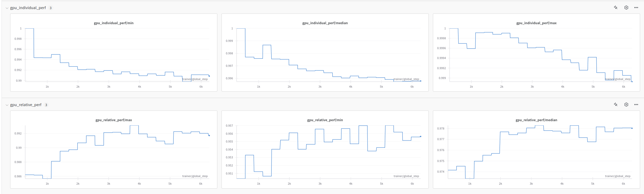Open gpu_relative_perf section settings gear
644x194 pixels.
tap(626, 105)
